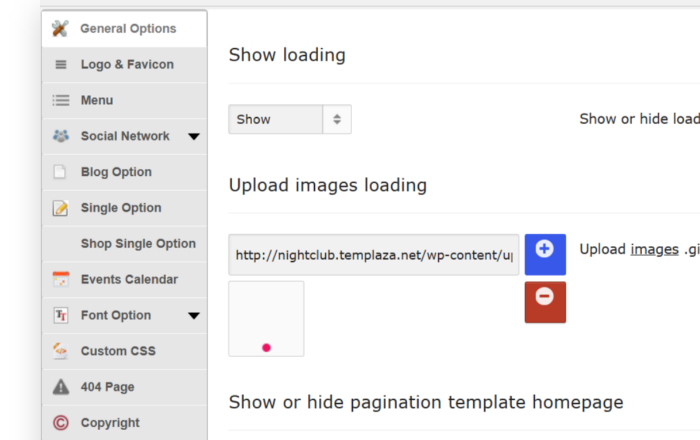Click the pagination template homepage heading
Screen dimensions: 700x440
(x=426, y=403)
